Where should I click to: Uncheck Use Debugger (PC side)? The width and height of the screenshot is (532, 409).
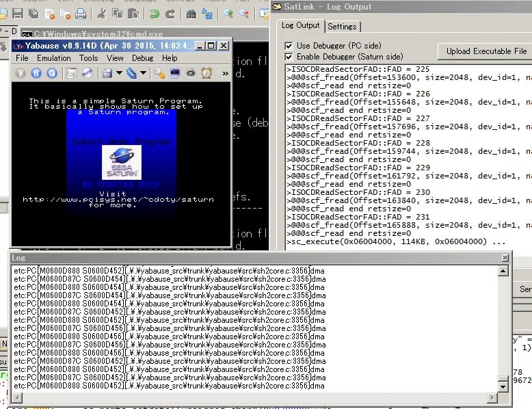[289, 46]
